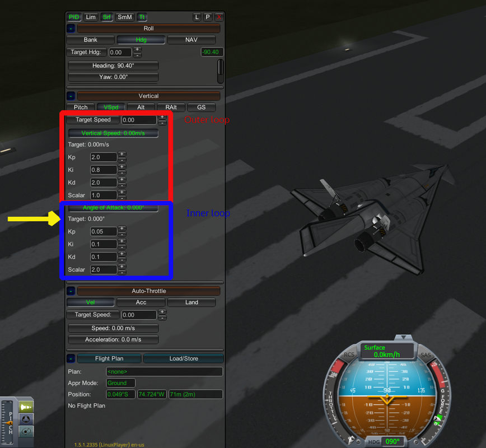
Task: Enable Bank roll mode
Action: pos(91,40)
